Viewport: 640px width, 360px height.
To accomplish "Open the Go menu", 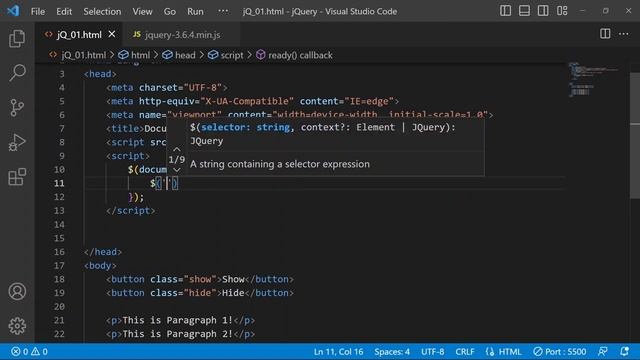I will [169, 11].
